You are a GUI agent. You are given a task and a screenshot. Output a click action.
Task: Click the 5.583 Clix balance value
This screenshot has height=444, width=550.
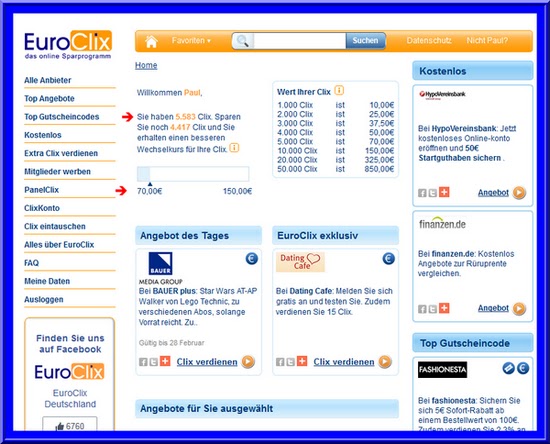[x=186, y=117]
